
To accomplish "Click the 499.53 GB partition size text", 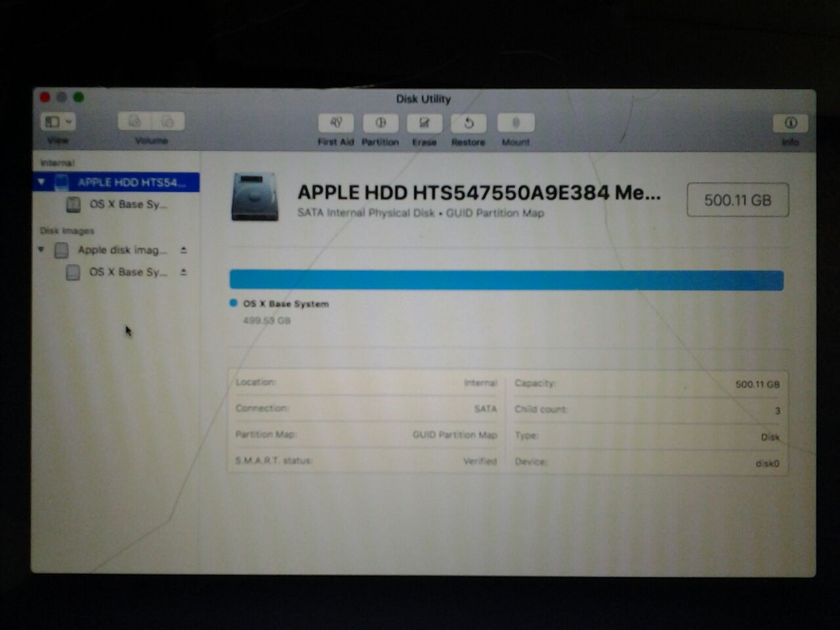I will point(267,321).
